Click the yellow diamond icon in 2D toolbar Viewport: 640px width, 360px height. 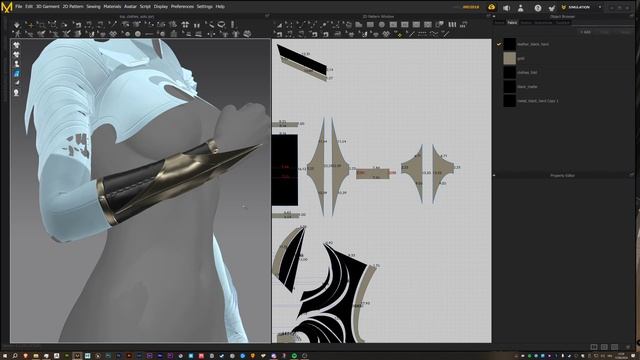(399, 35)
